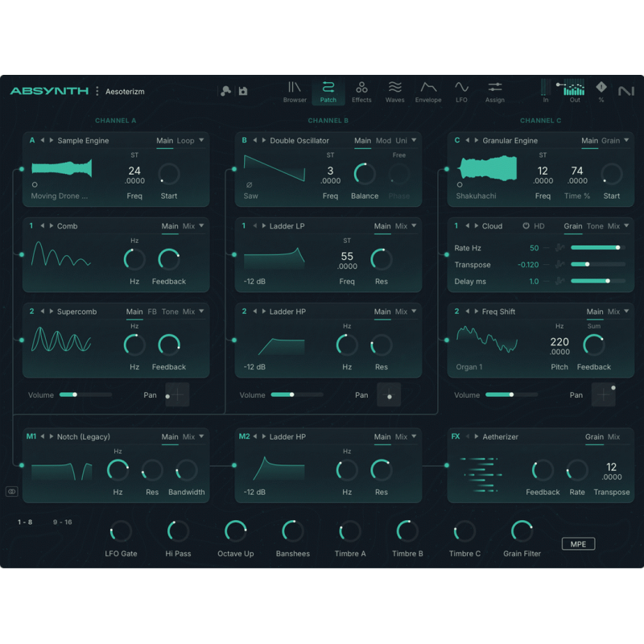This screenshot has height=644, width=644.
Task: Open Granular Engine module dropdown menu
Action: pyautogui.click(x=626, y=140)
